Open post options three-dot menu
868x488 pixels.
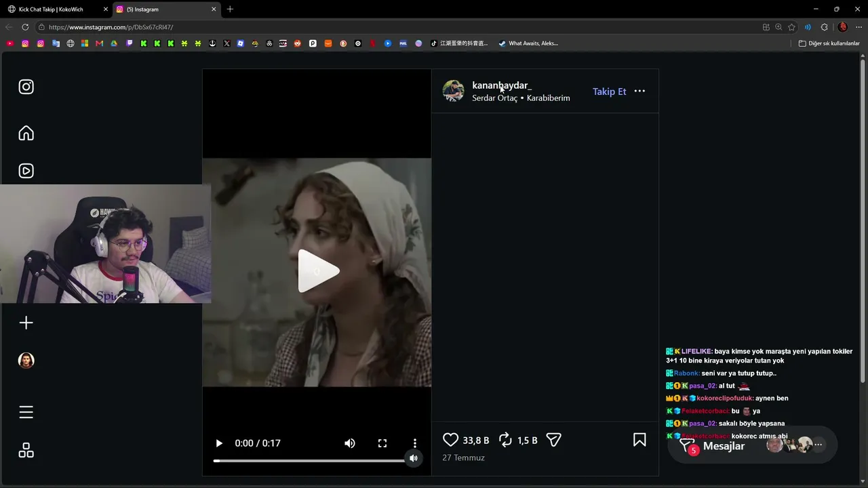(x=639, y=91)
